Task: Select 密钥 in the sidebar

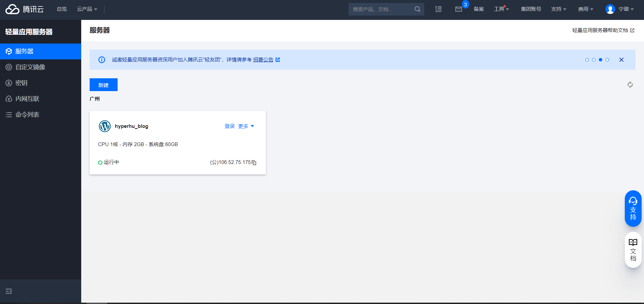Action: (x=40, y=83)
